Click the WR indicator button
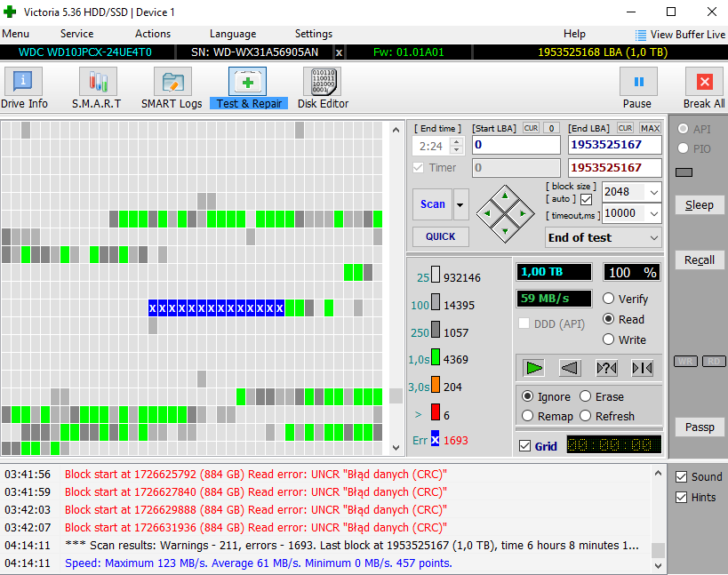 pos(685,361)
